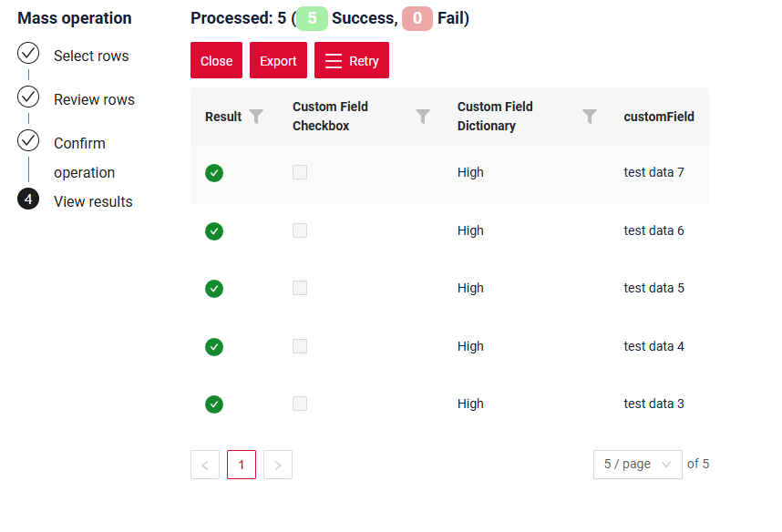782x532 pixels.
Task: Open Custom Field Dictionary filter icon
Action: point(590,117)
